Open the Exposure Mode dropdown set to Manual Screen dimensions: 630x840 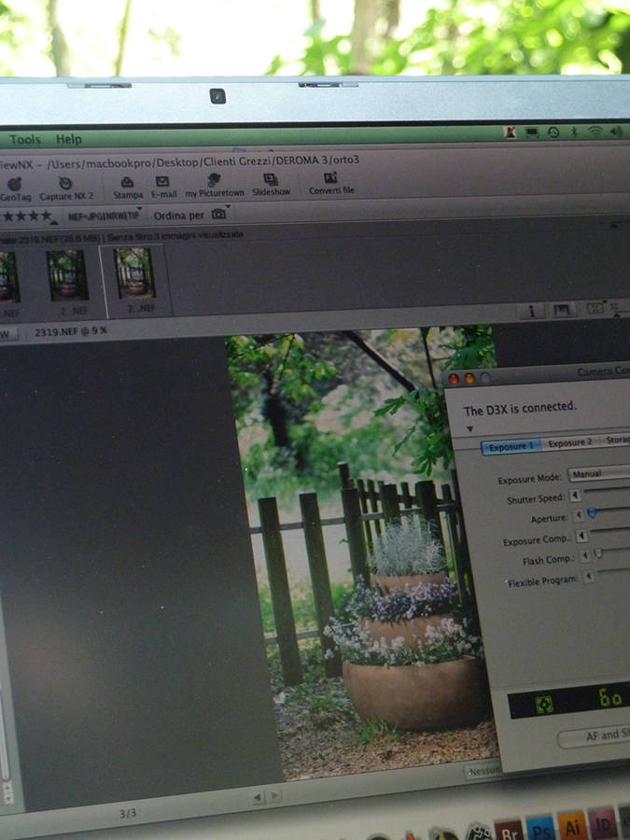click(599, 474)
